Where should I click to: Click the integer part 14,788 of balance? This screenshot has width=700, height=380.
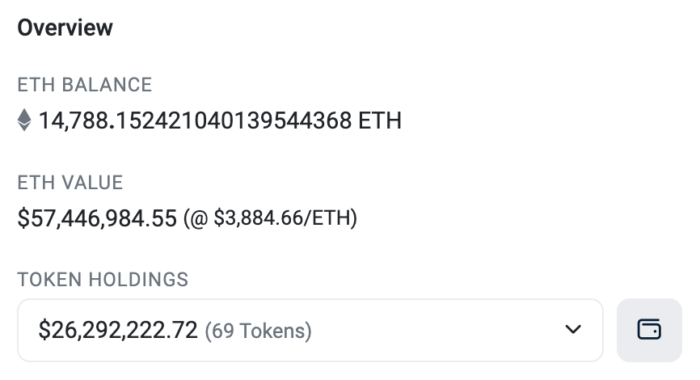(74, 121)
